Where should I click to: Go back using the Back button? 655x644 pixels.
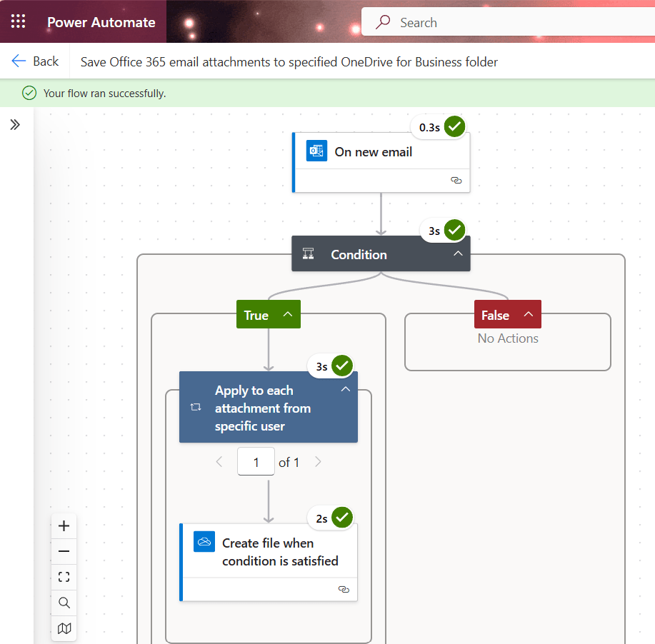click(x=35, y=61)
